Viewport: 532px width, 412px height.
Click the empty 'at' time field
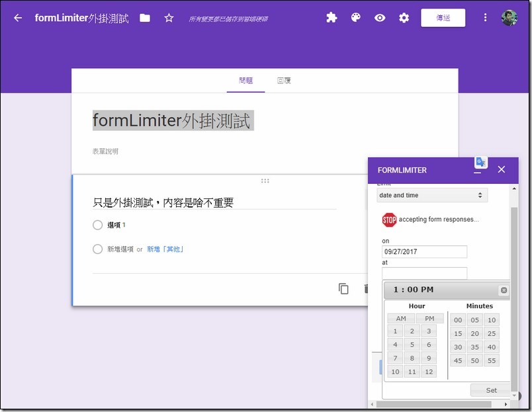coord(424,273)
